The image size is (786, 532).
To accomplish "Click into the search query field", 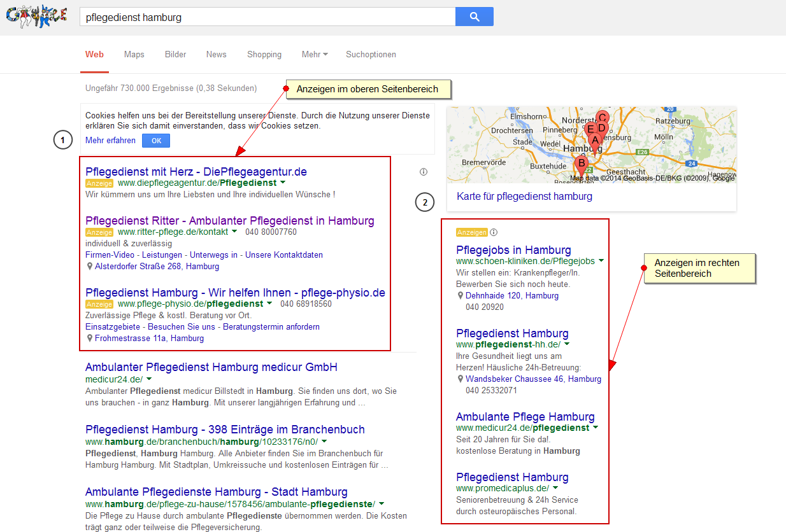I will (x=268, y=17).
